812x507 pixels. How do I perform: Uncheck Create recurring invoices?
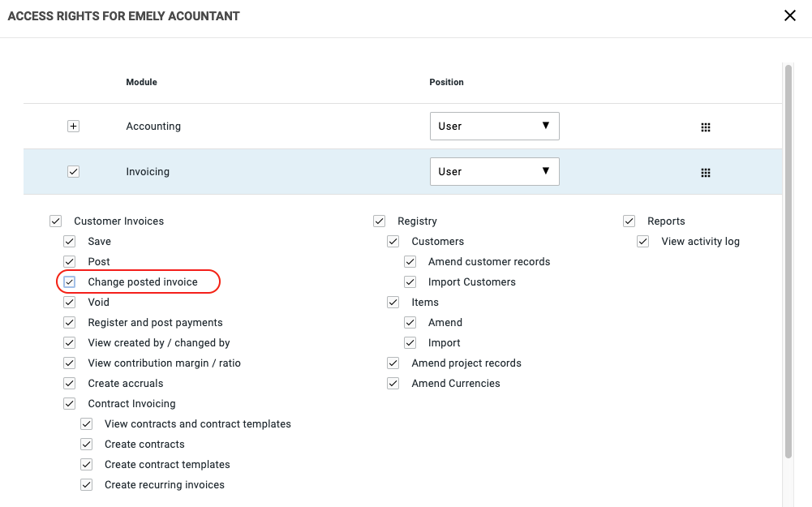[86, 485]
